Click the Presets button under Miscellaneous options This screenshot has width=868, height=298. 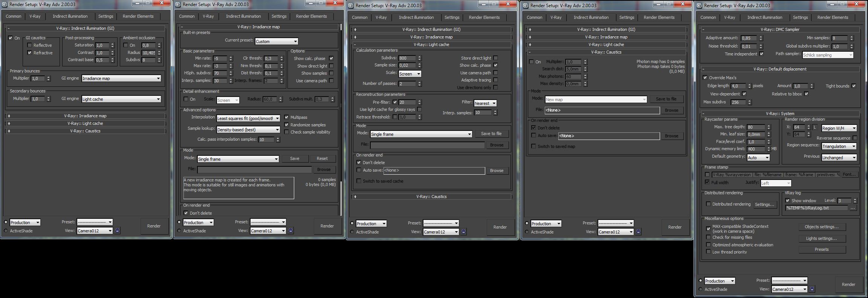click(822, 249)
